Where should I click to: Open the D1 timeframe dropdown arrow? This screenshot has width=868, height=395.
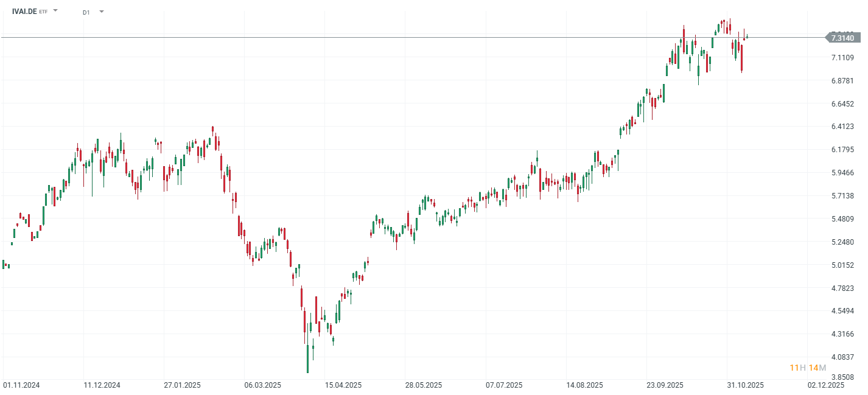coord(102,11)
